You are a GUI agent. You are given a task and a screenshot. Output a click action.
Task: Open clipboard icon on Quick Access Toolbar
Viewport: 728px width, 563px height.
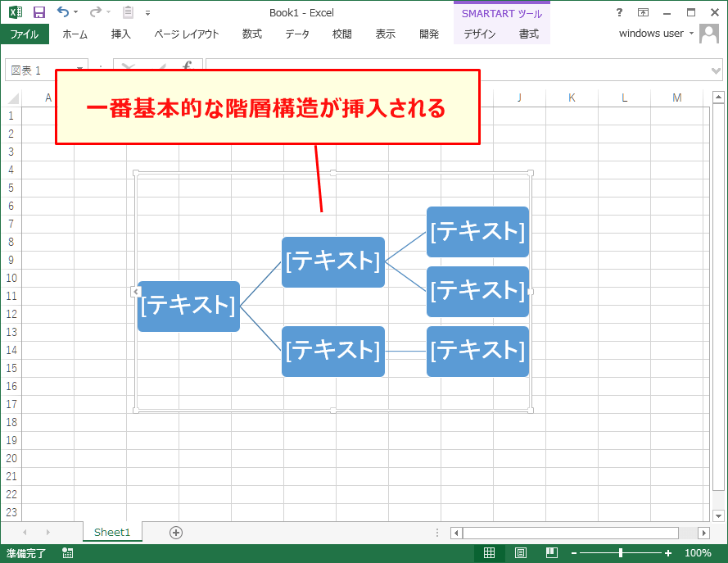pos(128,11)
